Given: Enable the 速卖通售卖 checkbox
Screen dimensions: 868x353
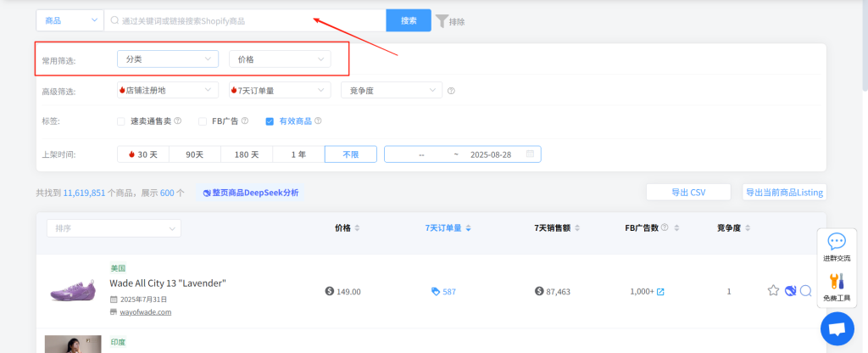Looking at the screenshot, I should coord(121,121).
